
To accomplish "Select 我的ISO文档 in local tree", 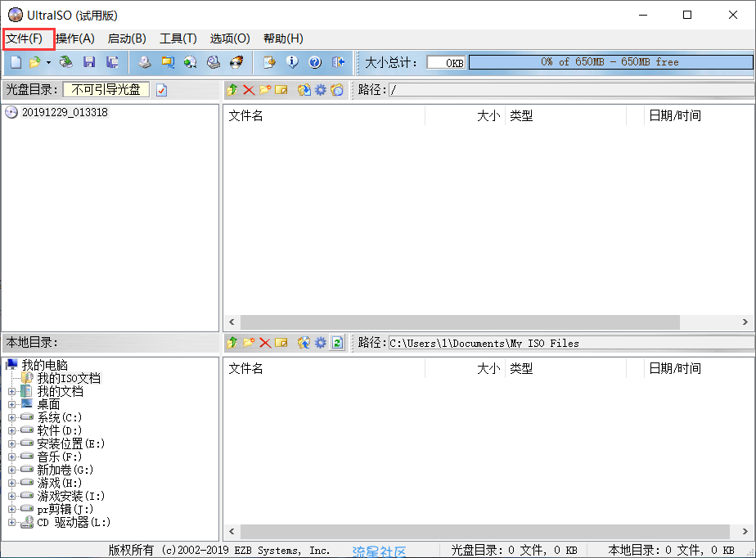I will 69,378.
